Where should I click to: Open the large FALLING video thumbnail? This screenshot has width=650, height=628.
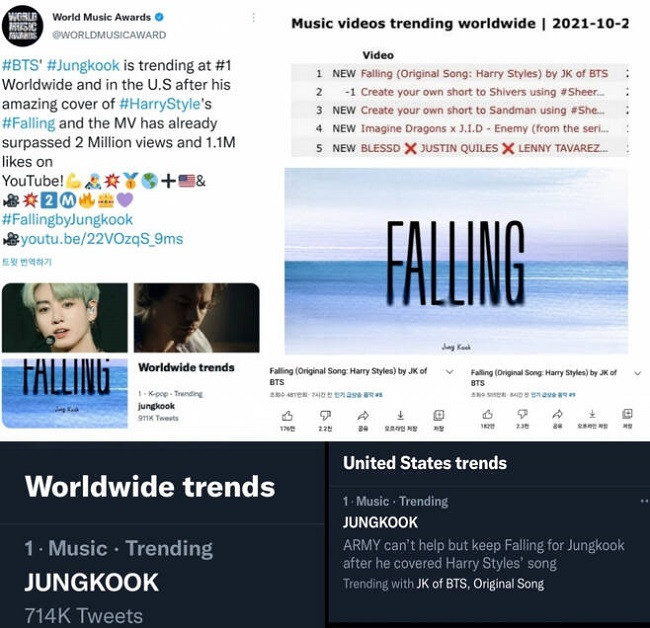click(456, 261)
